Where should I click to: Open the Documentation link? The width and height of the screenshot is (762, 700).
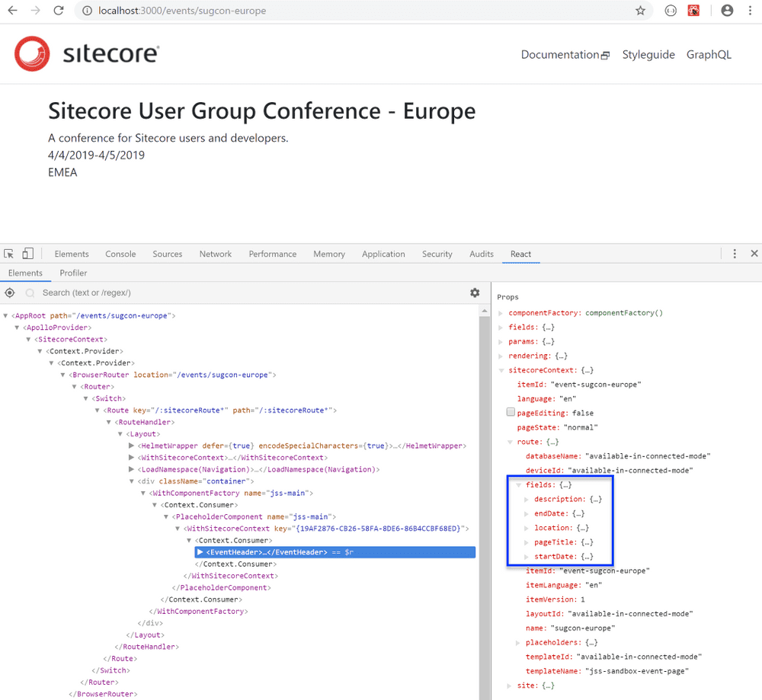[x=565, y=54]
